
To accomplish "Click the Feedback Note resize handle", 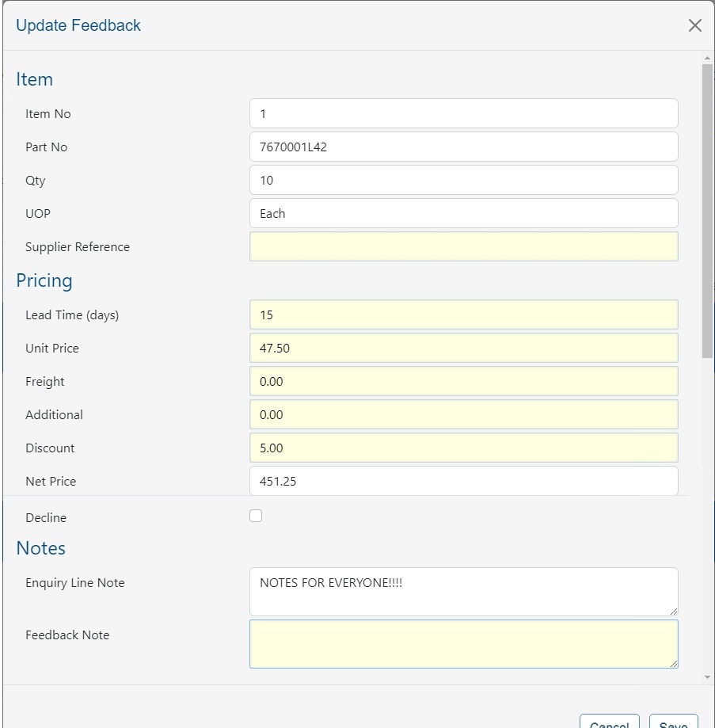I will [674, 664].
